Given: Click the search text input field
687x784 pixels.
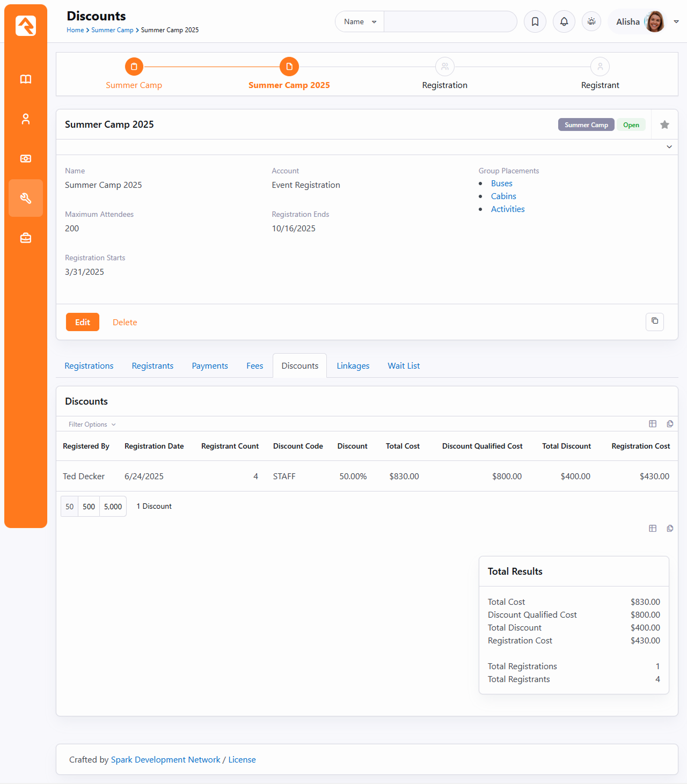Looking at the screenshot, I should (450, 21).
